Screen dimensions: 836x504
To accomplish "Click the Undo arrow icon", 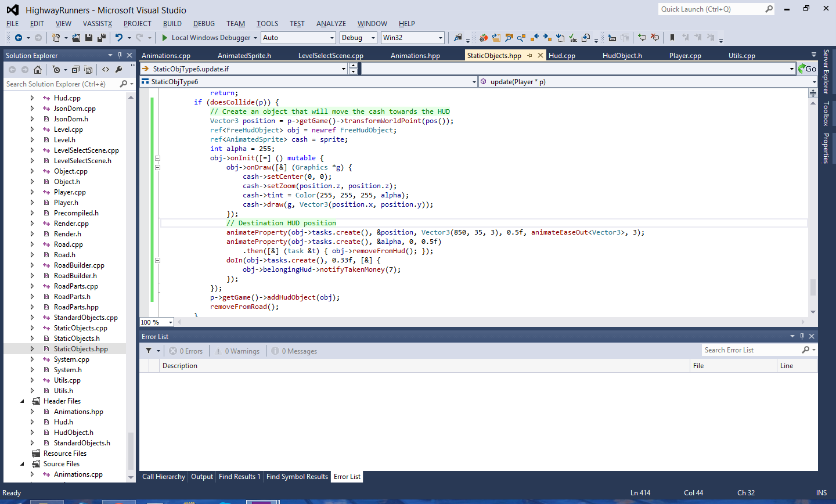I will [119, 38].
